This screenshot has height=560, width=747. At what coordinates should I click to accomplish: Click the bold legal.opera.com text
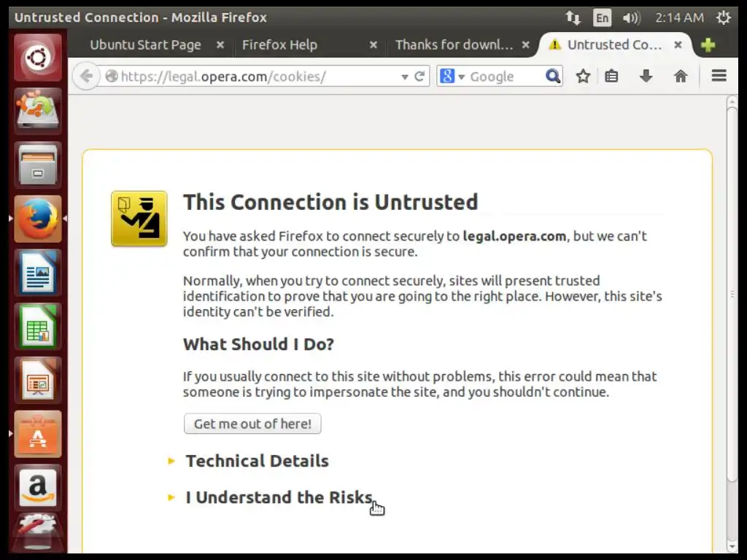514,236
